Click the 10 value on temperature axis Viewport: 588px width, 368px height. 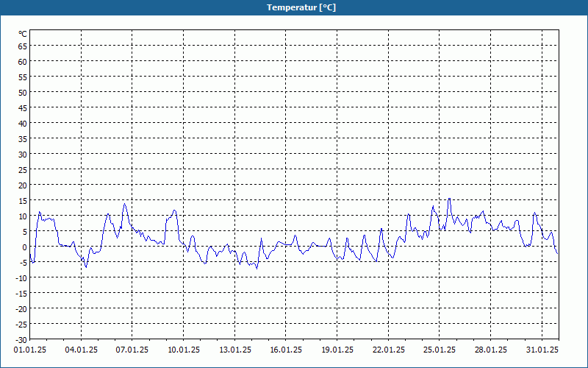(23, 216)
